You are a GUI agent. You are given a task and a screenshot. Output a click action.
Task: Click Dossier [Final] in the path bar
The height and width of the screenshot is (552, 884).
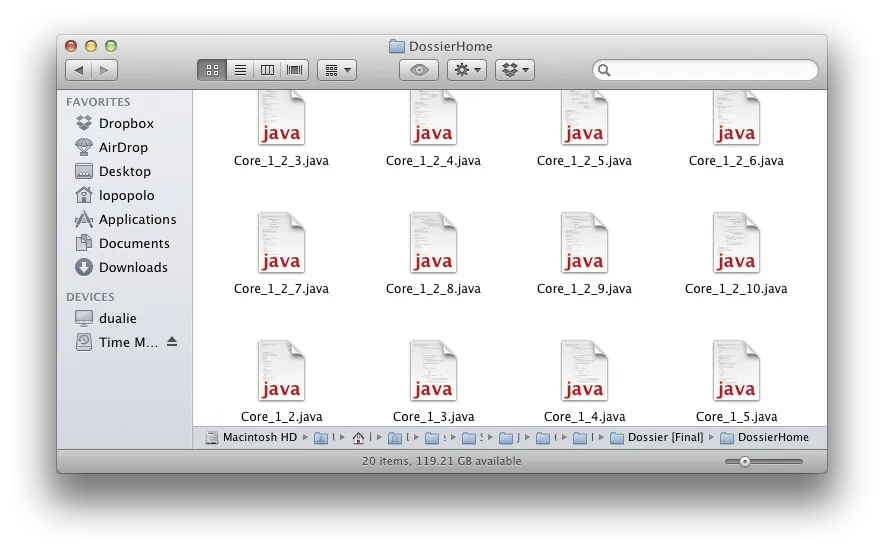[x=657, y=437]
